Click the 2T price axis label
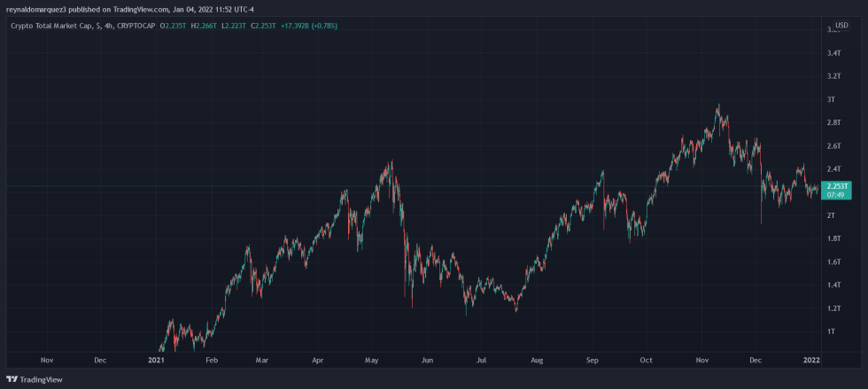 [x=831, y=215]
